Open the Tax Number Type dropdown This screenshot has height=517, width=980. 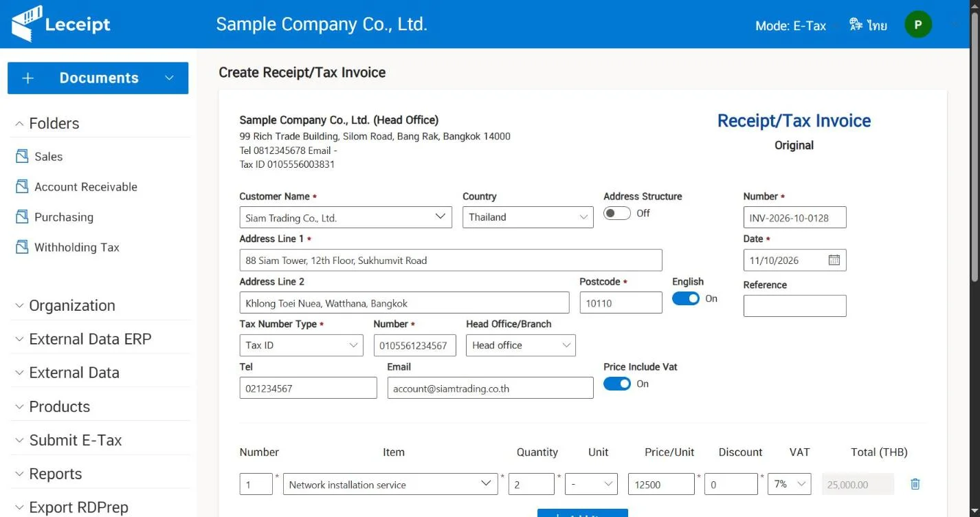click(301, 345)
